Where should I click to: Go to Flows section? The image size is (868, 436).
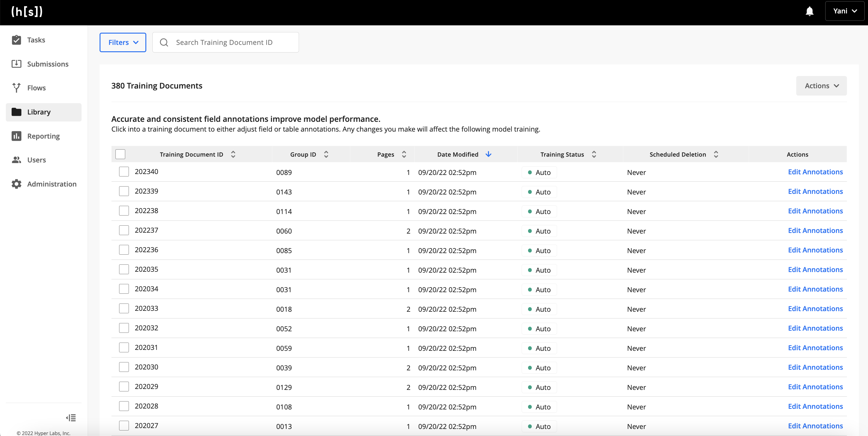pyautogui.click(x=43, y=88)
